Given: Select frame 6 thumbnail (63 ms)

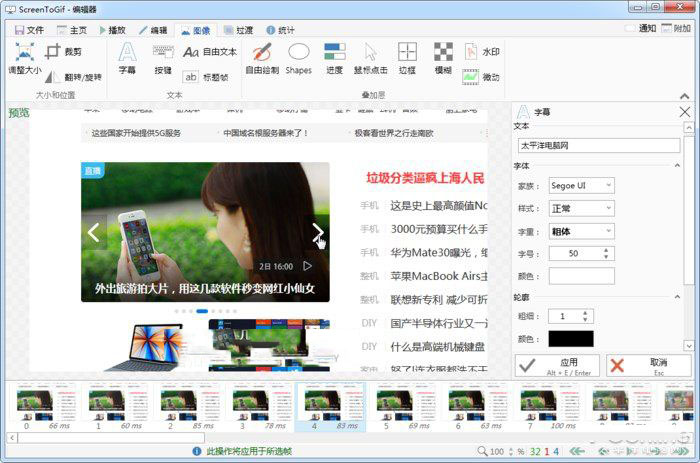Looking at the screenshot, I should point(475,407).
